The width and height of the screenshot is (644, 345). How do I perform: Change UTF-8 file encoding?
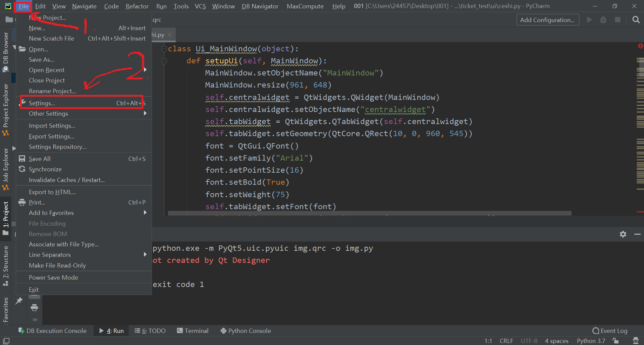529,341
